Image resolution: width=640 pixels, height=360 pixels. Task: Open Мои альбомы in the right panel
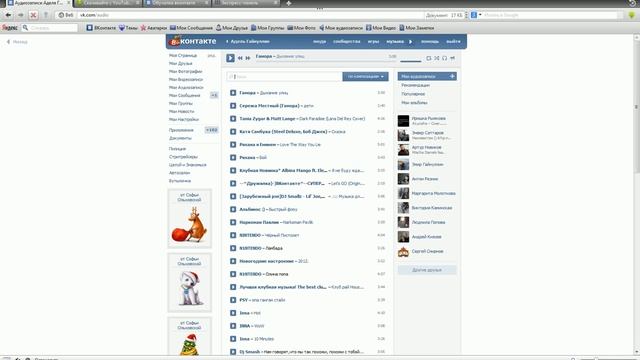pyautogui.click(x=414, y=103)
